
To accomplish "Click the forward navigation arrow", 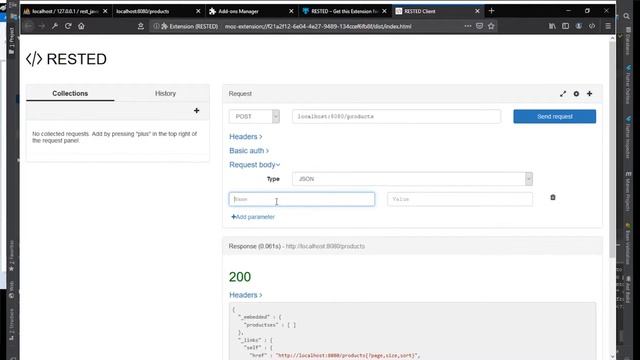I will [42, 26].
